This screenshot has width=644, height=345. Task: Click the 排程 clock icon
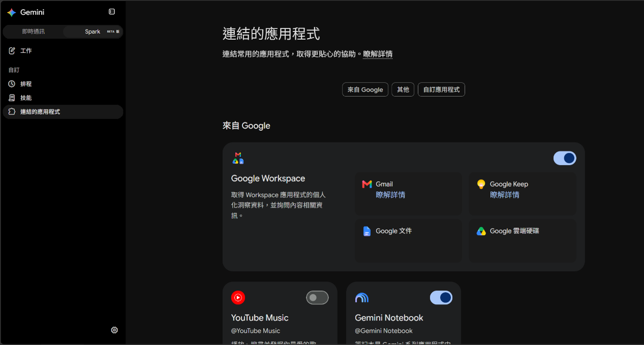(12, 84)
